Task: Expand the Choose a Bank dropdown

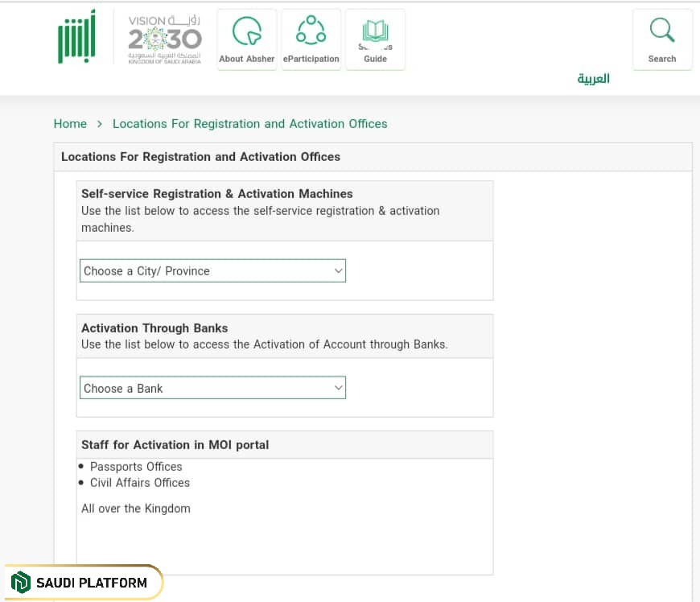Action: (x=212, y=388)
